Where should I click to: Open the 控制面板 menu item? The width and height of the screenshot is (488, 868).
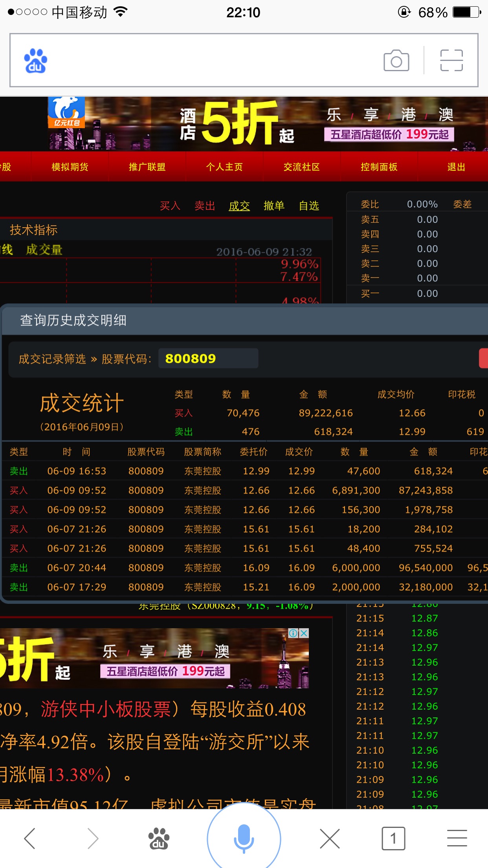tap(379, 167)
